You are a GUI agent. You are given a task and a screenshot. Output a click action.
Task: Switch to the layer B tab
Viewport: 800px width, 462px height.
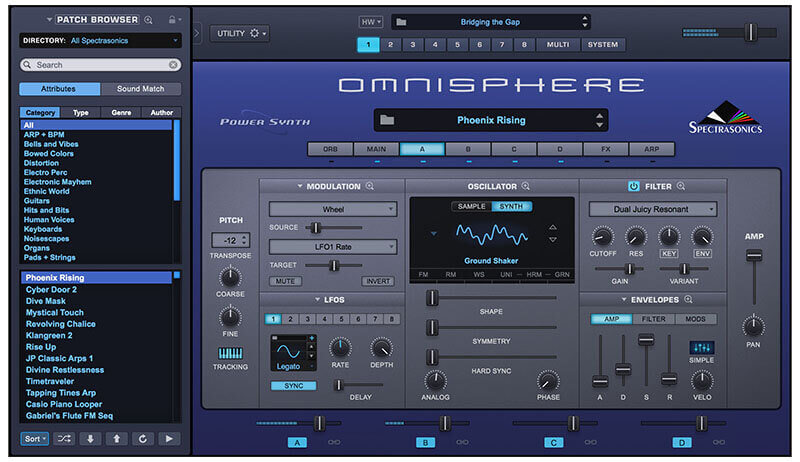coord(468,149)
